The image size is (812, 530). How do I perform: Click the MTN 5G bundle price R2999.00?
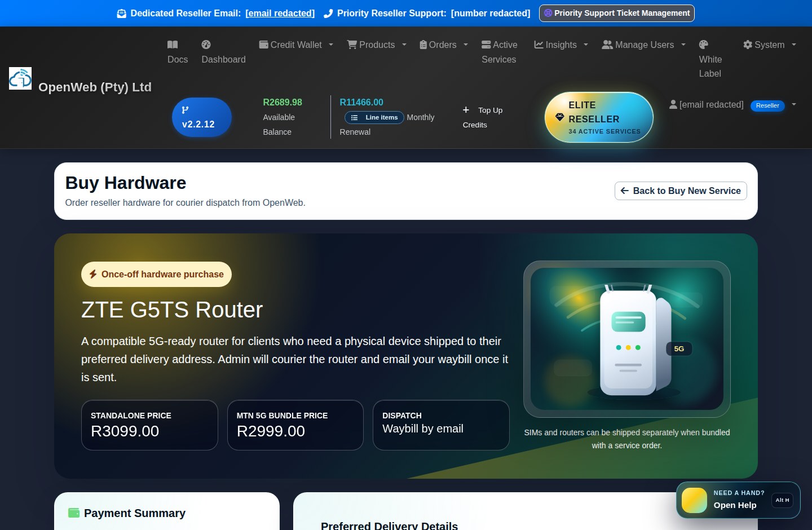(271, 431)
